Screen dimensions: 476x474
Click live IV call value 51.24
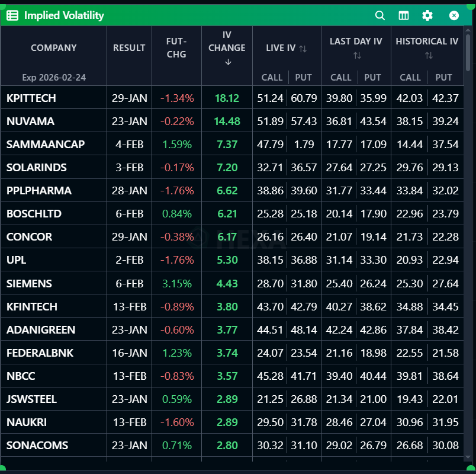[x=270, y=98]
